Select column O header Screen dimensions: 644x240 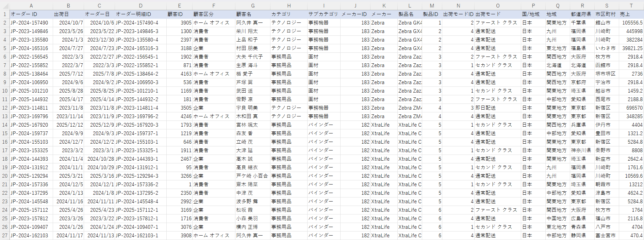[498, 5]
